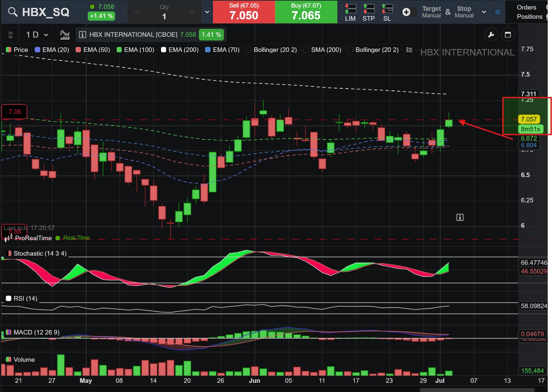Toggle the first Bollinger (20 2) checkbox
This screenshot has height=392, width=552.
pos(249,50)
